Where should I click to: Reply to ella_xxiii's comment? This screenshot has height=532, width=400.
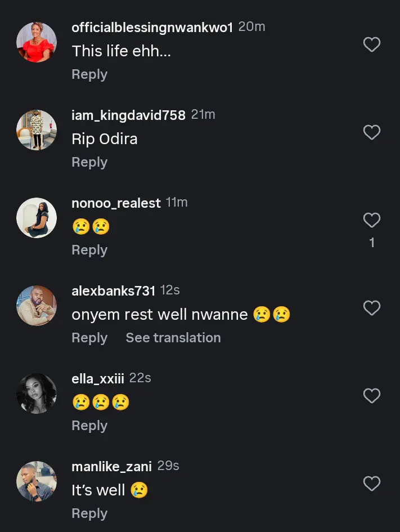point(89,426)
